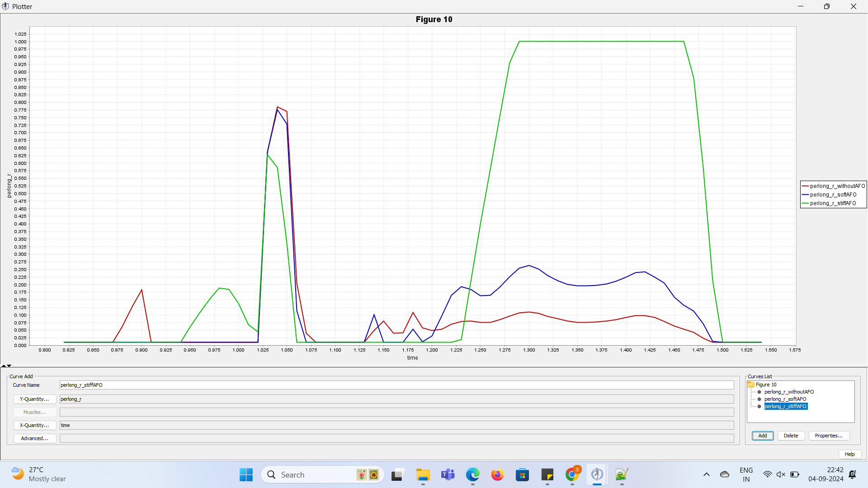Open clock and date 04-09-2024
This screenshot has width=868, height=488.
click(x=826, y=474)
